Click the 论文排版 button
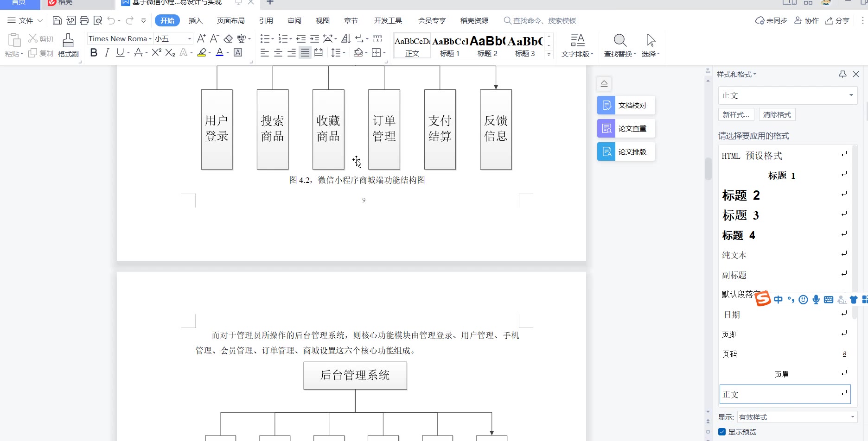The width and height of the screenshot is (868, 441). tap(626, 151)
